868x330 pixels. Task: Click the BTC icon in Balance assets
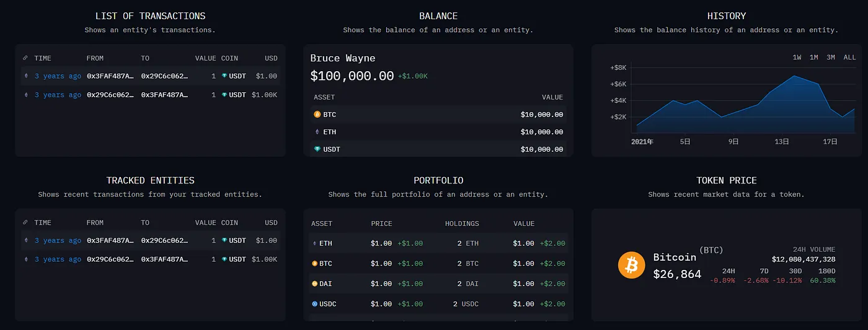point(317,115)
